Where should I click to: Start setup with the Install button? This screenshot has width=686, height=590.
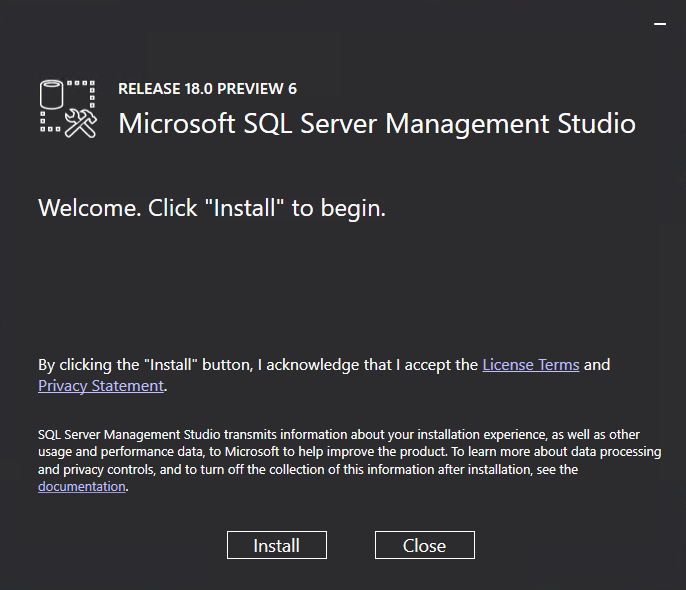point(276,545)
